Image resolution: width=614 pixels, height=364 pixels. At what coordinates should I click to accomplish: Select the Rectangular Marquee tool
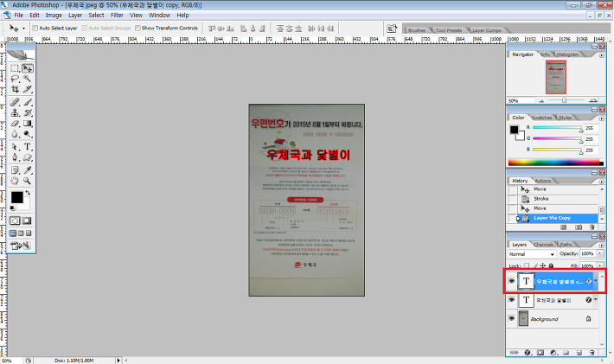point(15,68)
